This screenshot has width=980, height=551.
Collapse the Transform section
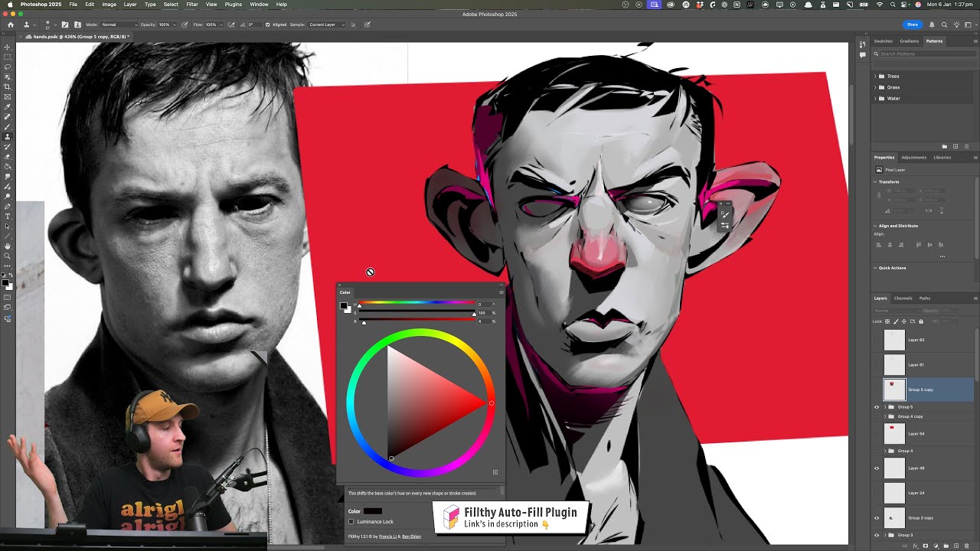click(876, 182)
